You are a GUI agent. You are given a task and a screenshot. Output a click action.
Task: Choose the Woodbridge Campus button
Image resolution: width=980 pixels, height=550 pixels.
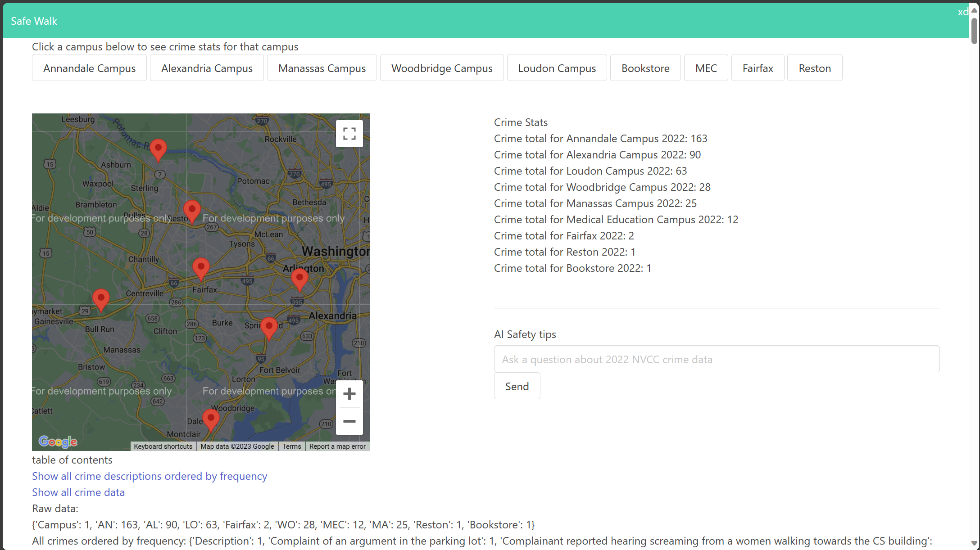[441, 68]
